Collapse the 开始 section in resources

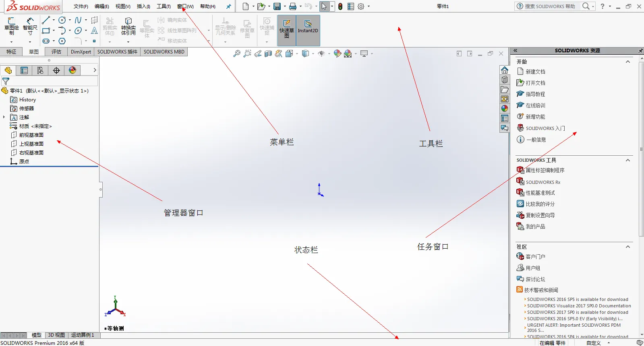pos(627,62)
